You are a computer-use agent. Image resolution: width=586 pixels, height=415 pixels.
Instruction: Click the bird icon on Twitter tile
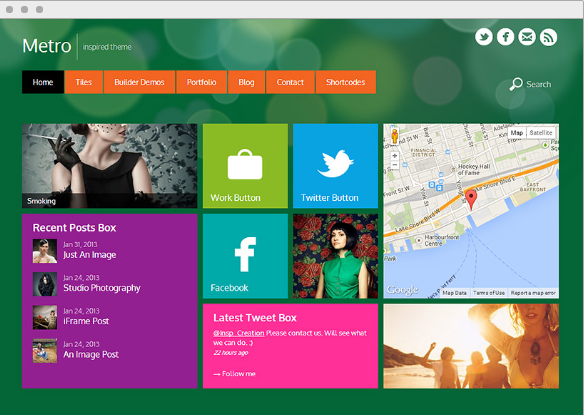(x=335, y=163)
